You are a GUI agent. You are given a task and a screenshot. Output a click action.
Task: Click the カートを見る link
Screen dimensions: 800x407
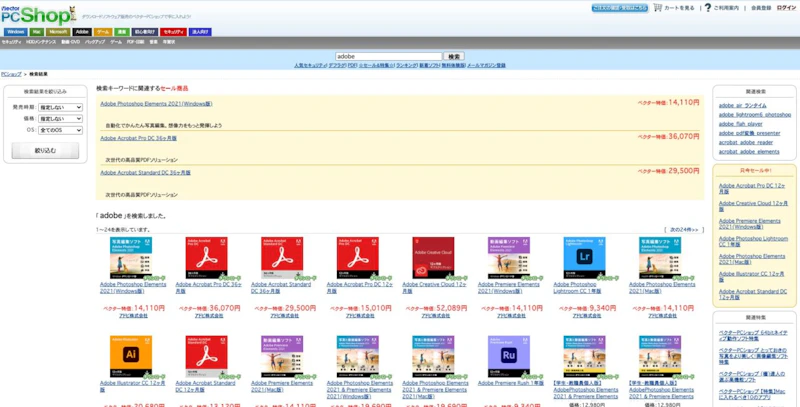pos(679,8)
